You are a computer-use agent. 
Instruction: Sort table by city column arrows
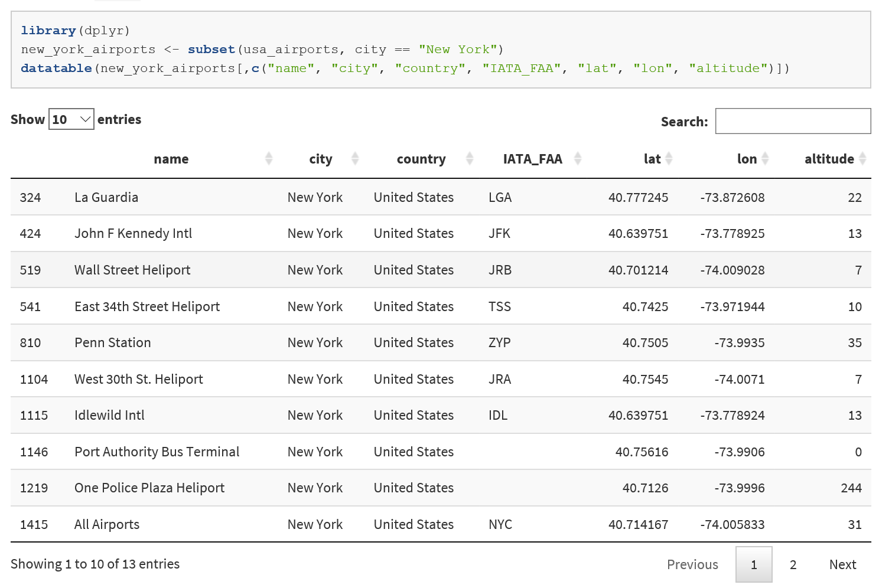[x=355, y=159]
